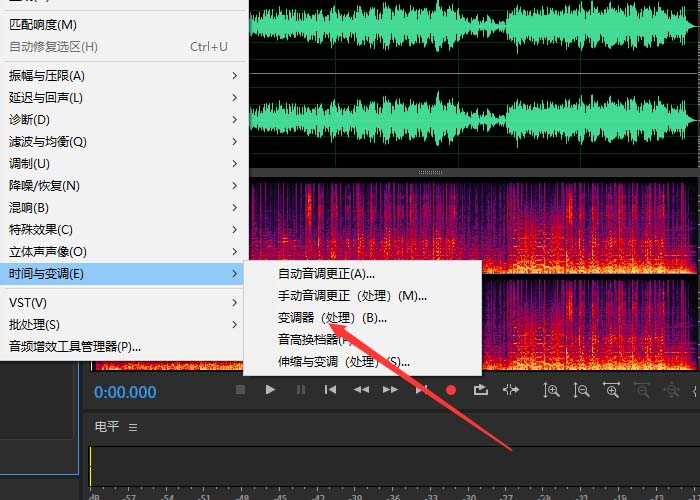Toggle the Loop Playback icon
This screenshot has width=700, height=500.
click(x=481, y=390)
